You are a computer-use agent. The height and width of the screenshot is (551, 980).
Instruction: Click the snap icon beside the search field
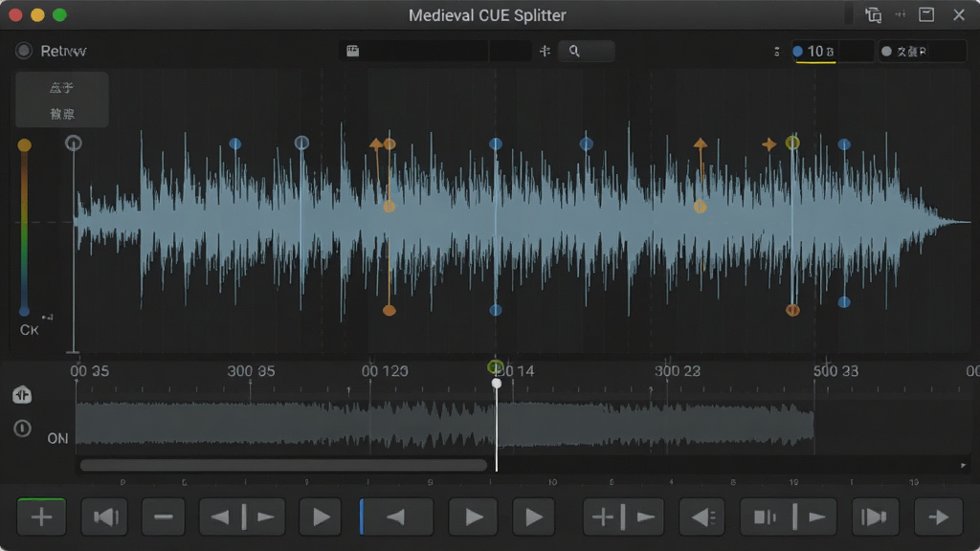[x=545, y=51]
